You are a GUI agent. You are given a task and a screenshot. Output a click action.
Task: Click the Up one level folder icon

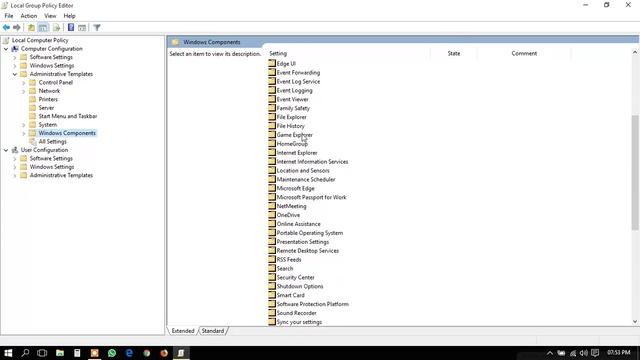[x=31, y=27]
